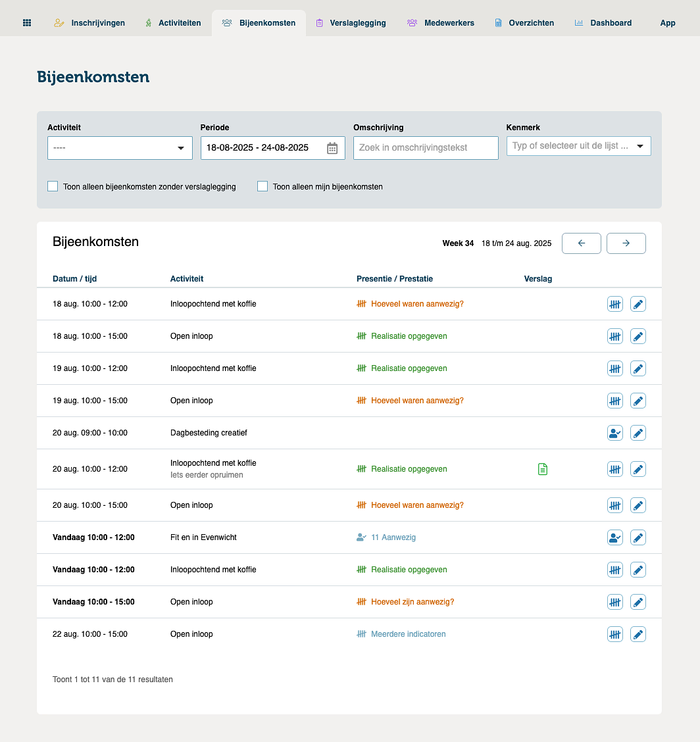Open tally counter for 20 aug. Inloopochtend met koffie
The width and height of the screenshot is (700, 742).
615,470
